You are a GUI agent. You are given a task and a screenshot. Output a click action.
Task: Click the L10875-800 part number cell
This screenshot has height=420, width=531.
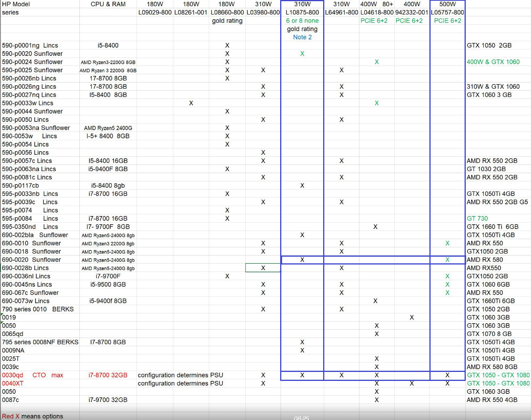[302, 12]
